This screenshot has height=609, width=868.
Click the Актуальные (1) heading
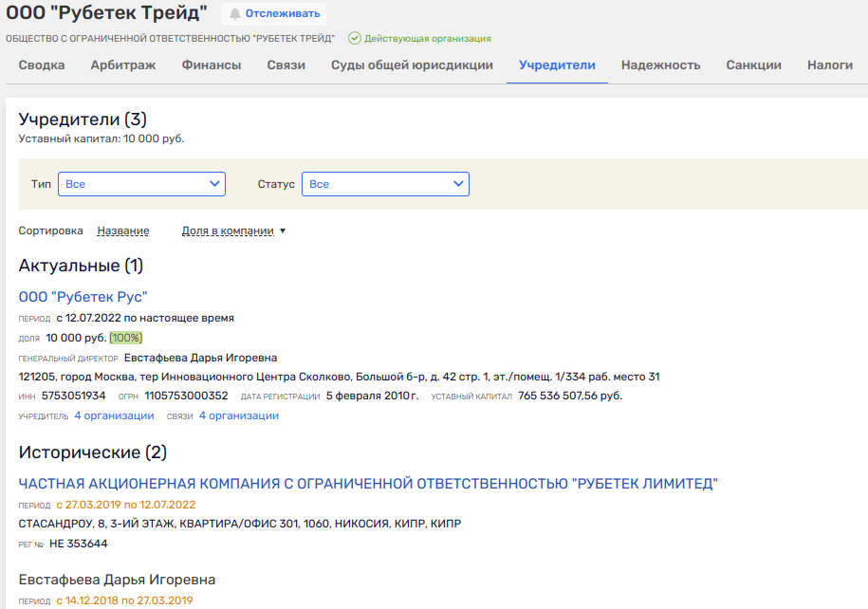point(81,266)
